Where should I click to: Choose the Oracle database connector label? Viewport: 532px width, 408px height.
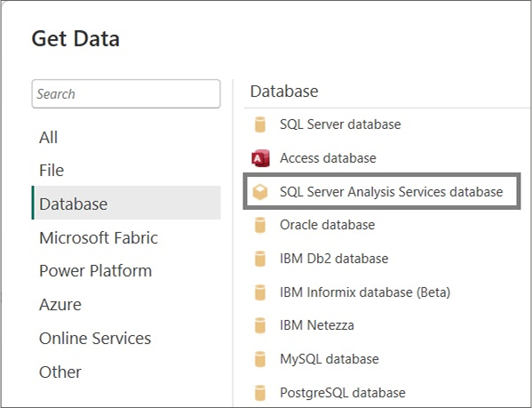[328, 225]
